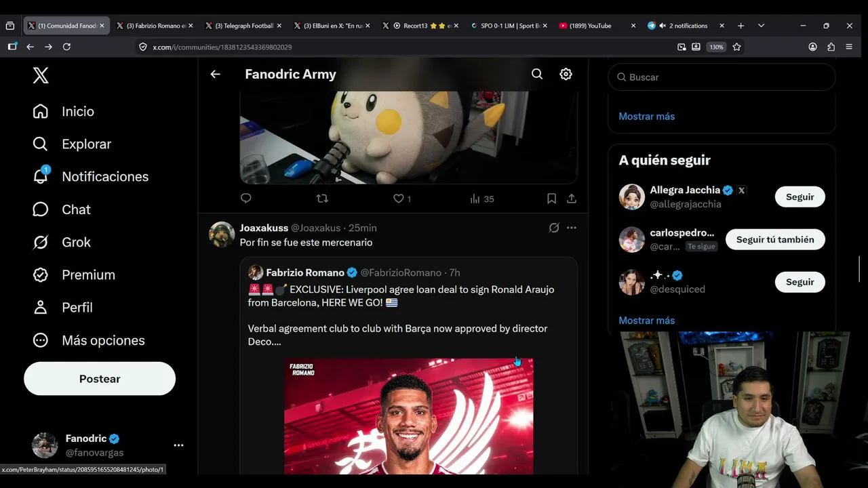
Task: Toggle the sidebar button left of back arrow
Action: pyautogui.click(x=12, y=47)
